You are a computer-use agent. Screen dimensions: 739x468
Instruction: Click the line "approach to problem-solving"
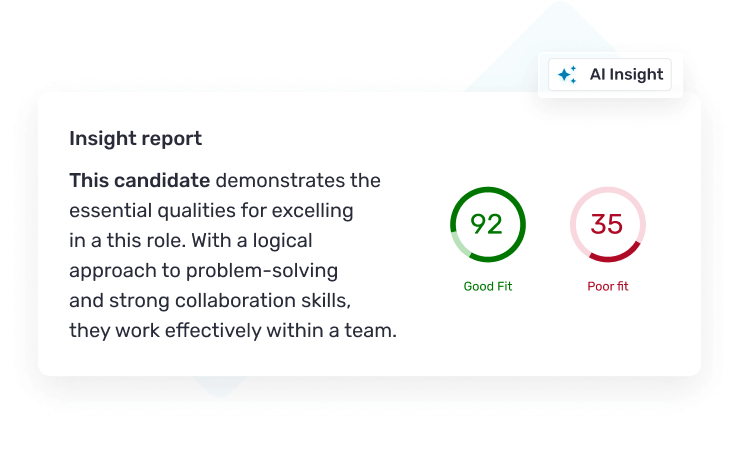click(x=203, y=271)
